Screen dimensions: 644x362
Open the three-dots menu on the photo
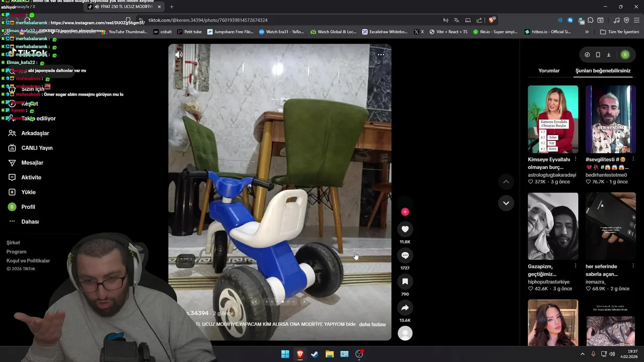tap(381, 54)
